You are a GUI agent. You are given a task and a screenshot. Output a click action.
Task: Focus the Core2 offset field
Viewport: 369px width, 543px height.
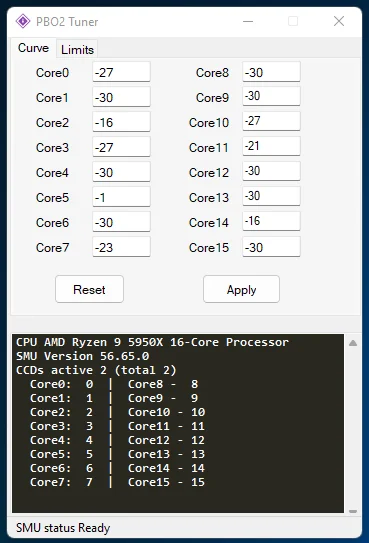point(121,122)
